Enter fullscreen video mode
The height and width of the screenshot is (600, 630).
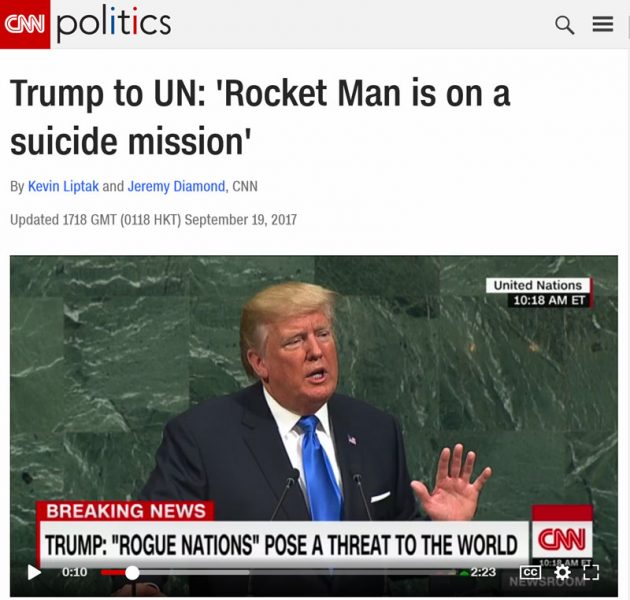click(591, 572)
